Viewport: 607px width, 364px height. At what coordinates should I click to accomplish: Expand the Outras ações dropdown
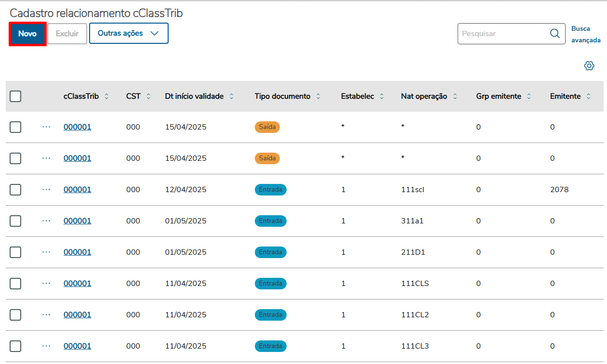(x=129, y=33)
